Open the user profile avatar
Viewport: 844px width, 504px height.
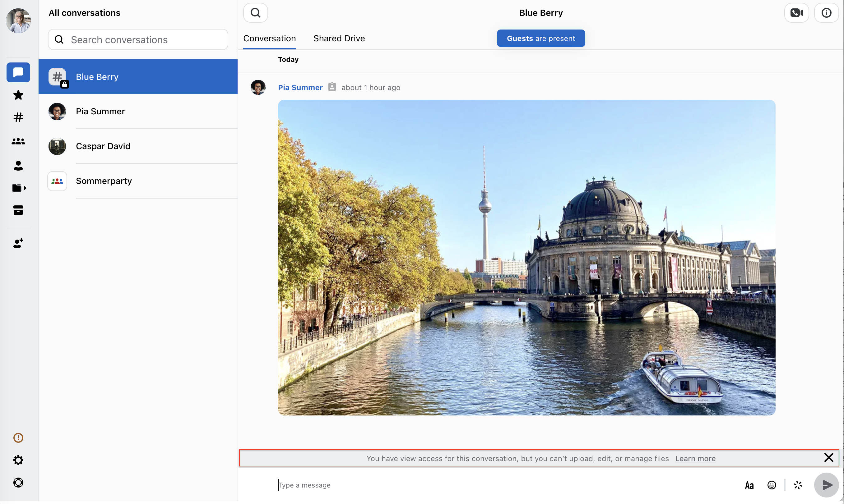(x=18, y=21)
